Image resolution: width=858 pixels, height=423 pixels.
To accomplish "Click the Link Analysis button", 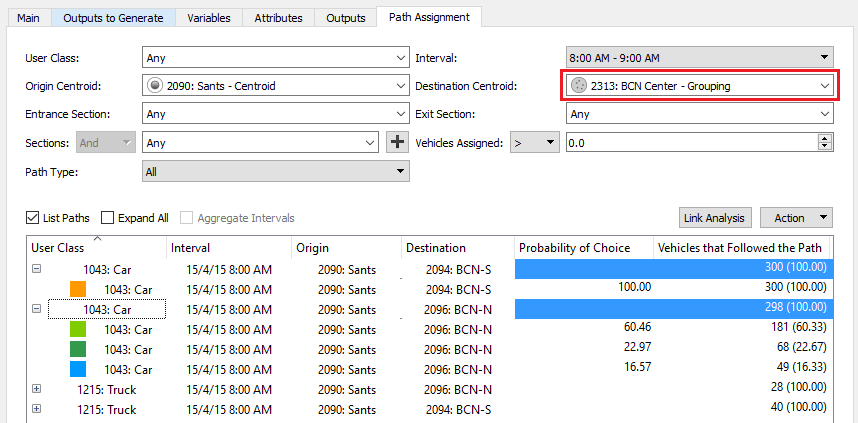I will tap(715, 218).
